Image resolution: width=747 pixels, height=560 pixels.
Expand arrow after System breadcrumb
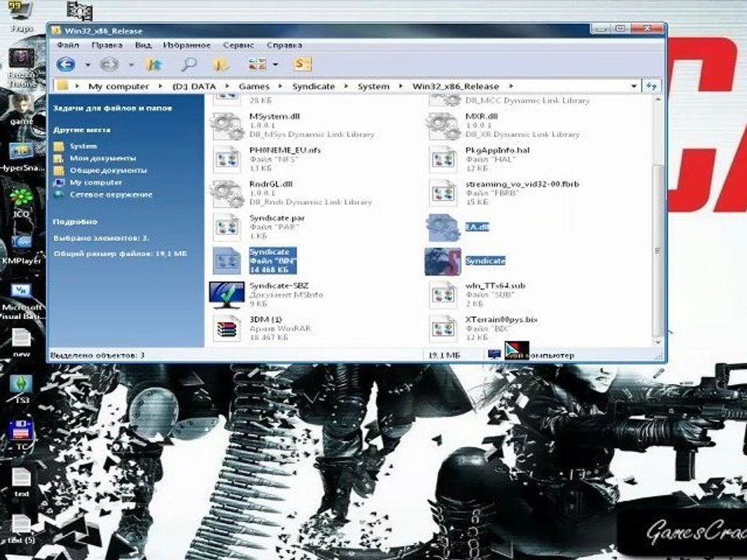pos(401,86)
